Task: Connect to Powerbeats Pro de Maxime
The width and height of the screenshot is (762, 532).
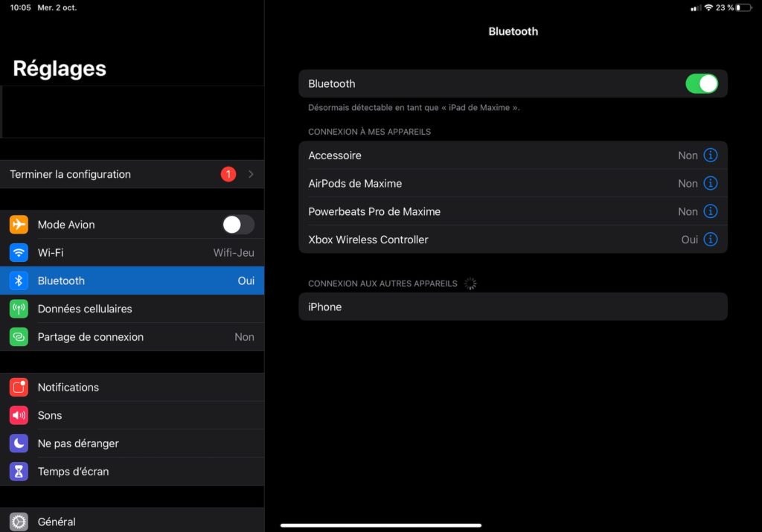Action: tap(513, 212)
